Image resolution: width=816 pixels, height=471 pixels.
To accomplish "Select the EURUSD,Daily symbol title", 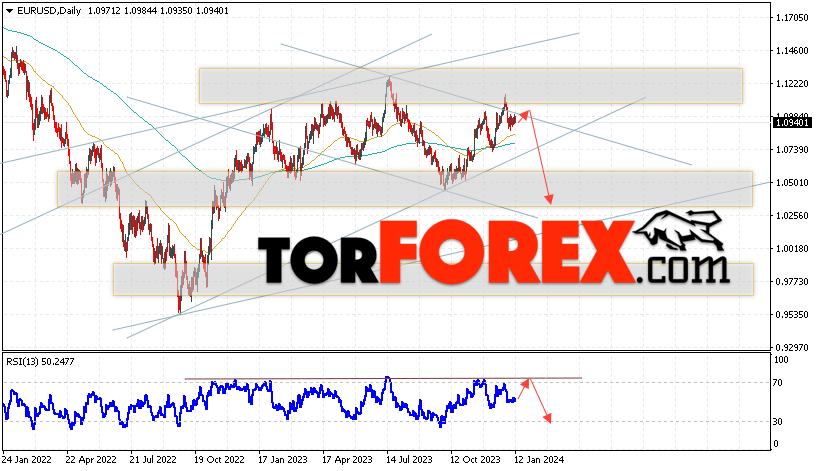I will (x=49, y=10).
